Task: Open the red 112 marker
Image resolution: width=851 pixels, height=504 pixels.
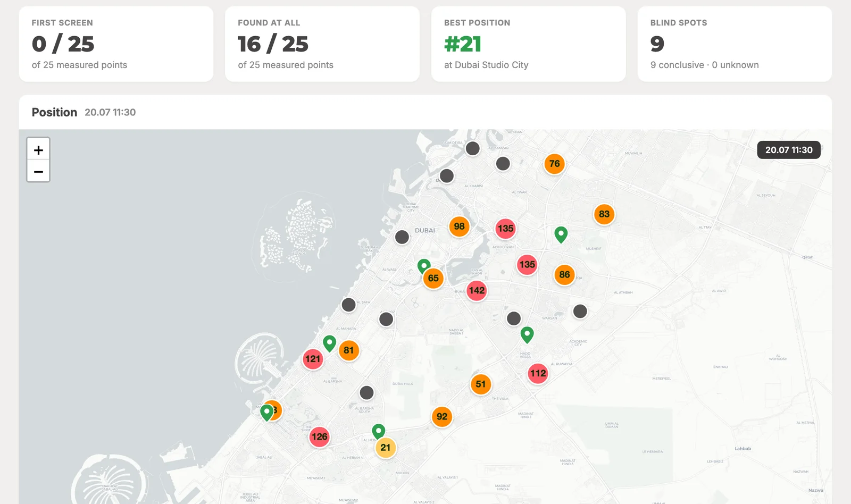Action: (538, 373)
